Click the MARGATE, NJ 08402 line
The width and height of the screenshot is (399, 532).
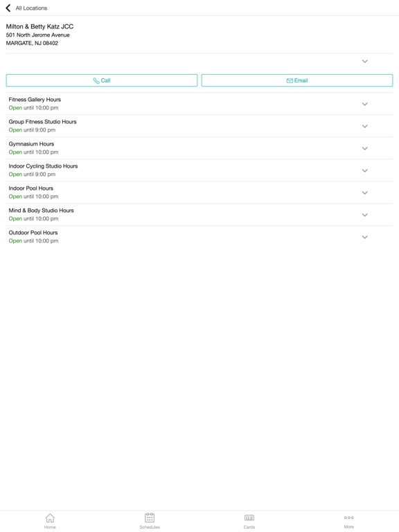tap(32, 43)
